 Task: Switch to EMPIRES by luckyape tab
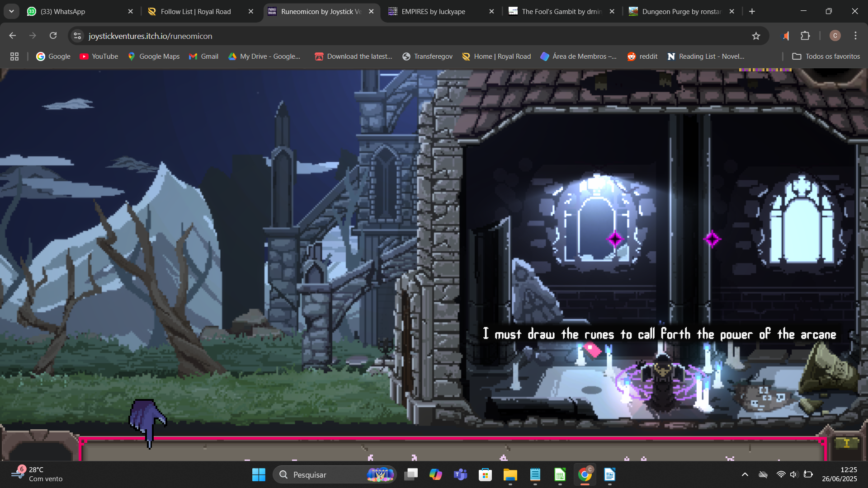click(x=441, y=12)
